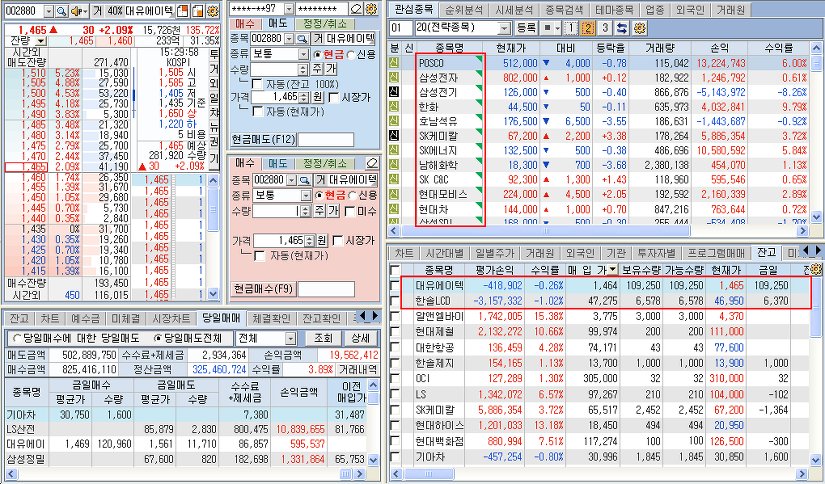Click tab scroll arrows in holdings tab strip
Viewport: 825px width, 484px height.
pyautogui.click(x=813, y=250)
